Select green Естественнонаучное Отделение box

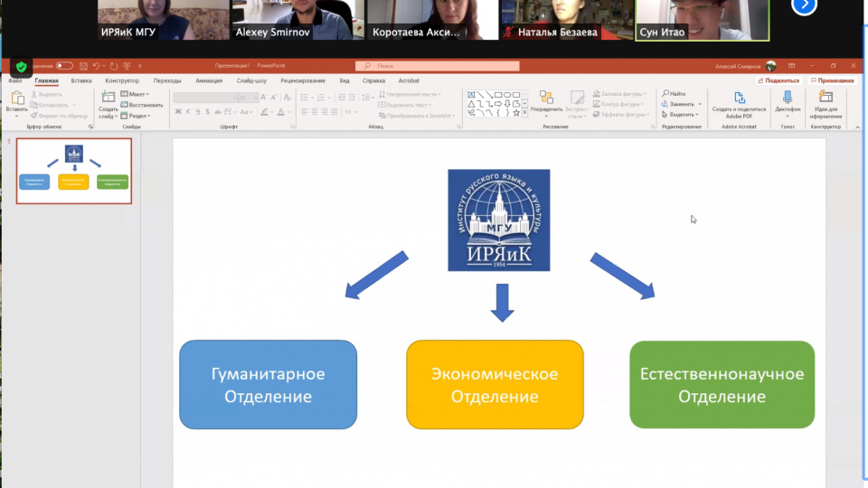click(722, 385)
